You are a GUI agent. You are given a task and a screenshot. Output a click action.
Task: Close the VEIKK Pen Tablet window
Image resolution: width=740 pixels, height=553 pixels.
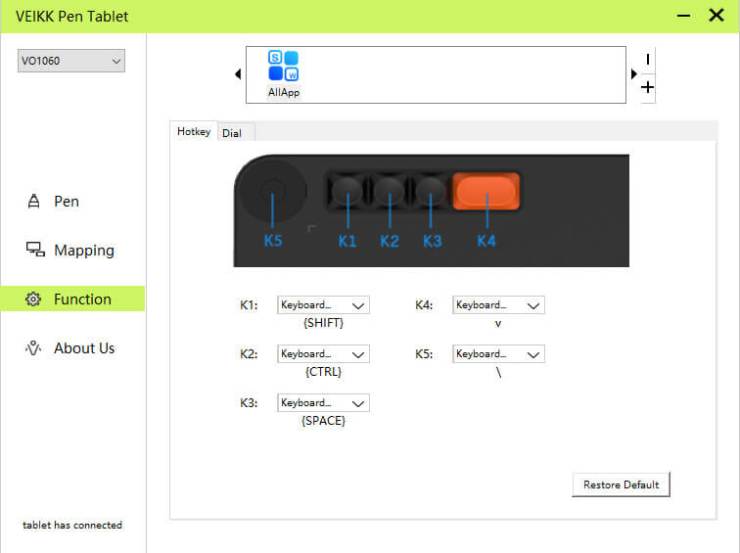coord(716,16)
